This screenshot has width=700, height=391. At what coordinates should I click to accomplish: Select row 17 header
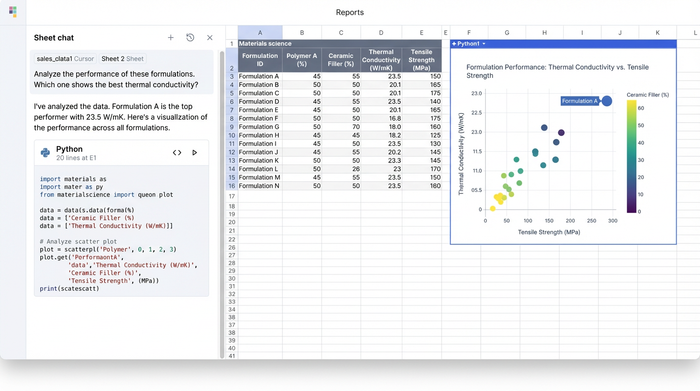point(232,196)
